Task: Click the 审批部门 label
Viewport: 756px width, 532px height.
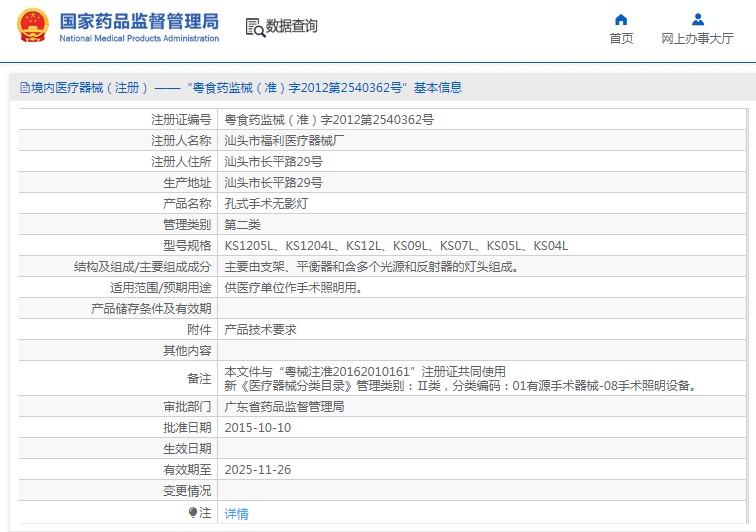Action: pos(187,407)
